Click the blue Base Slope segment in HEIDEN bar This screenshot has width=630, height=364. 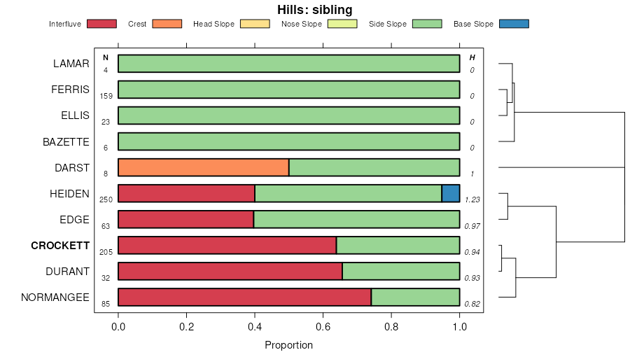tap(450, 193)
